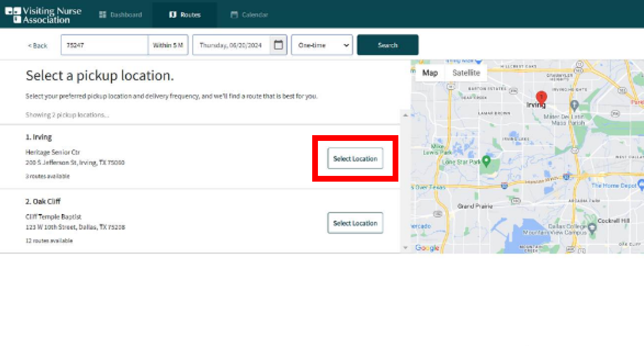Image resolution: width=644 pixels, height=346 pixels.
Task: Click the scroll down arrow in list
Action: point(406,248)
